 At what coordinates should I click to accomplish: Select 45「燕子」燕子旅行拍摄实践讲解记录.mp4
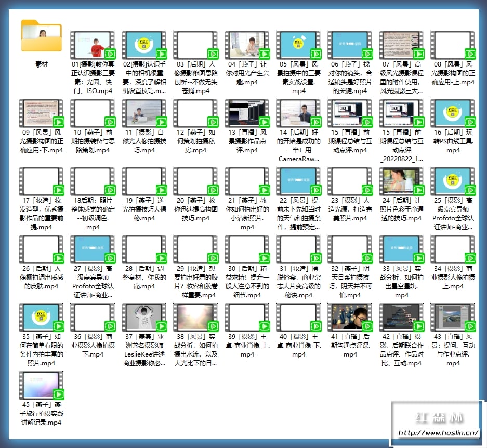click(41, 385)
